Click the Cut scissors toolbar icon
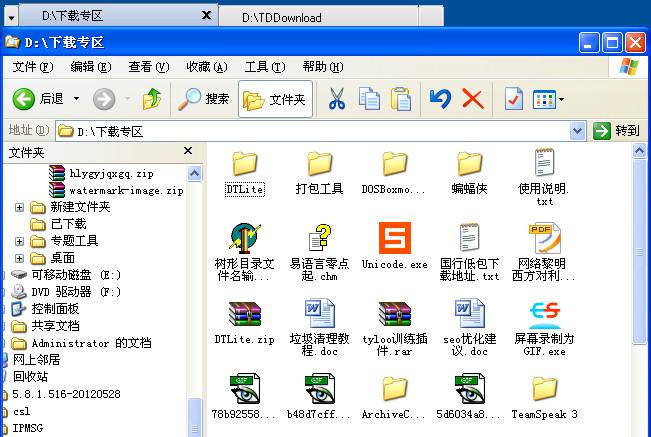The height and width of the screenshot is (437, 651). [x=337, y=99]
